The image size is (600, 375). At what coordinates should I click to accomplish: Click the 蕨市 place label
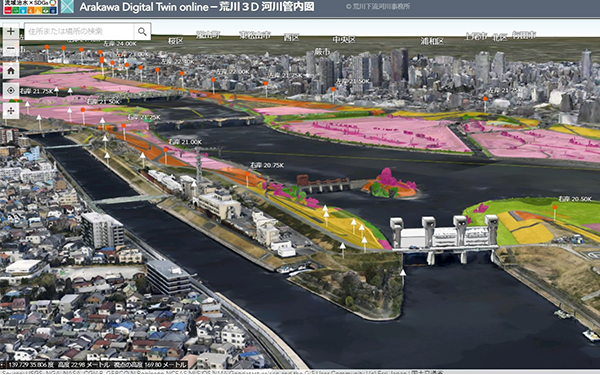(323, 51)
